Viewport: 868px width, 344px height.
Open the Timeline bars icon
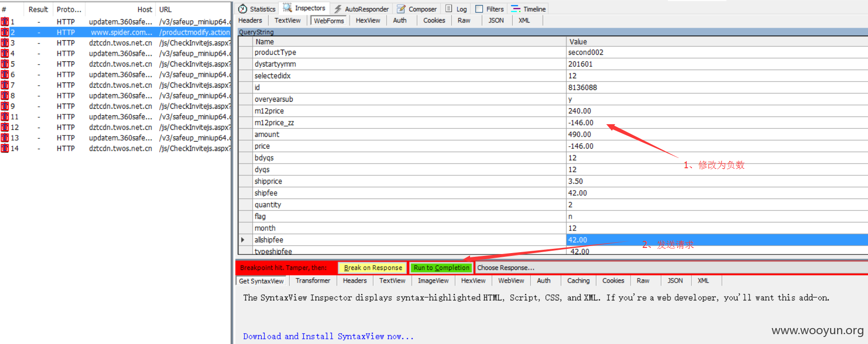pyautogui.click(x=515, y=9)
